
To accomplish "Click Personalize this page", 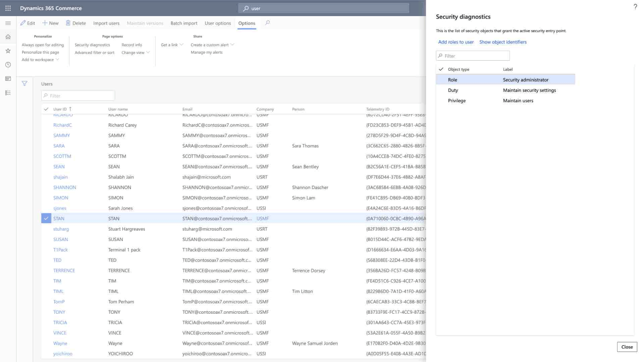I will tap(40, 52).
